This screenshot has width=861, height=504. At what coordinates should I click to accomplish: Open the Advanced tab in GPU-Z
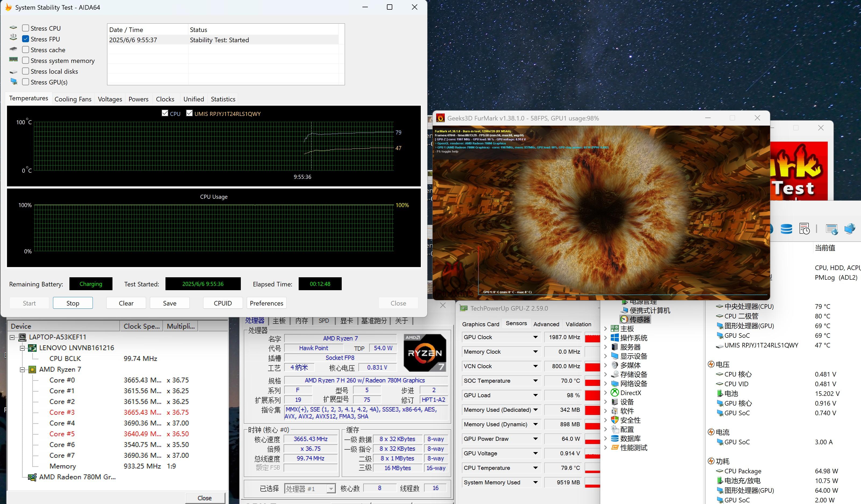coord(546,324)
